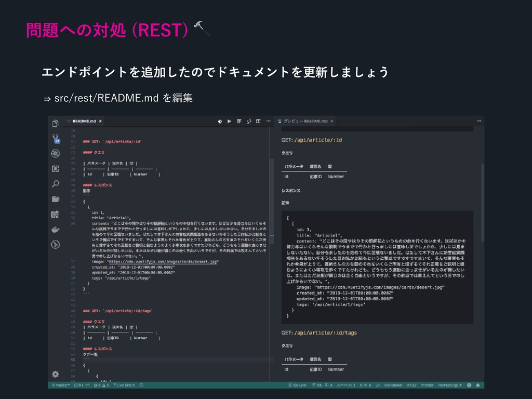
Task: Click first Number cell in preview table
Action: 336,177
